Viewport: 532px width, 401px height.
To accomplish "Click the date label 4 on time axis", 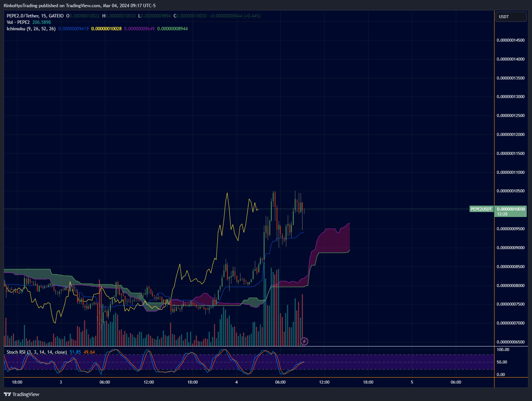I will pyautogui.click(x=237, y=382).
